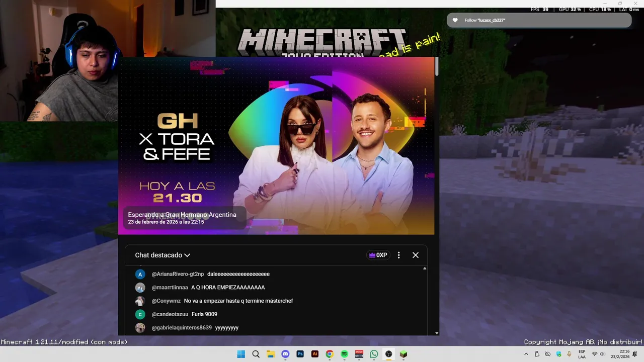Click the 'Furia 9009' chat message
The image size is (644, 362).
click(x=204, y=314)
